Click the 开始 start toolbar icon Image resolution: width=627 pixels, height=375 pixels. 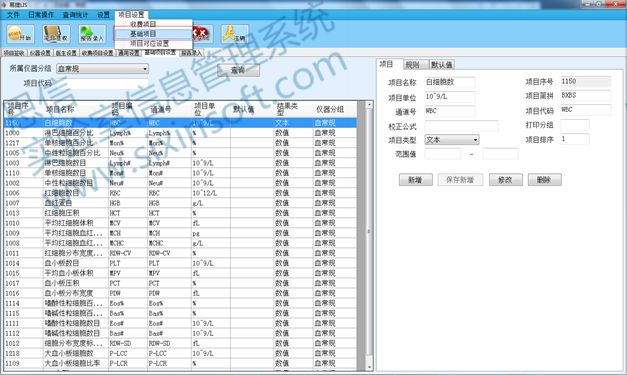[20, 34]
